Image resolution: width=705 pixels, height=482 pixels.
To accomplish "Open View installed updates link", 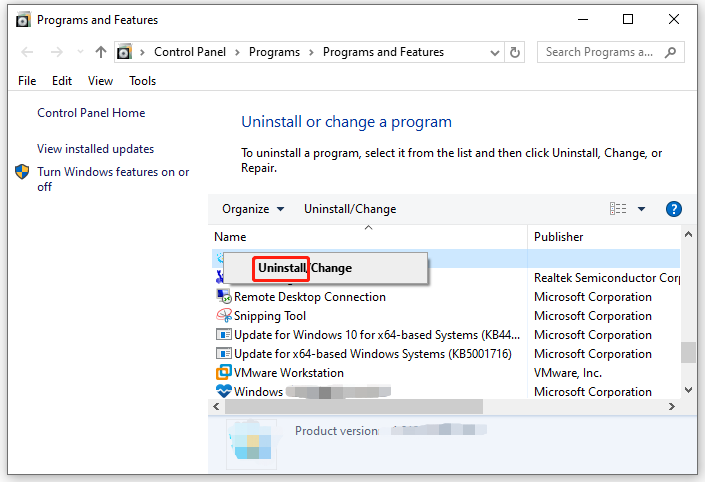I will tap(95, 149).
